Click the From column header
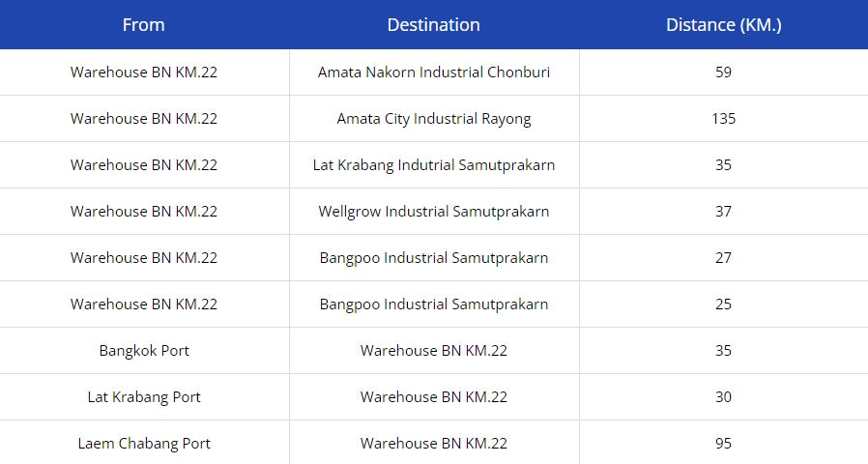Screen dimensions: 868x464 144,25
